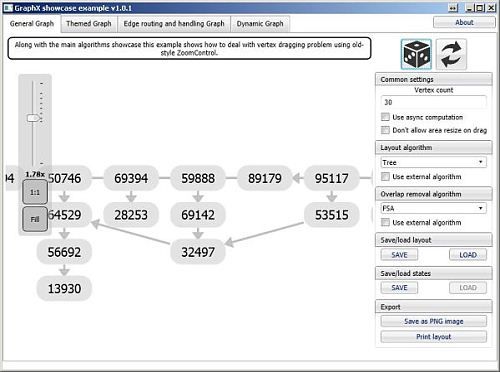Check Use external algorithm under Layout algorithm
500x372 pixels.
point(385,176)
